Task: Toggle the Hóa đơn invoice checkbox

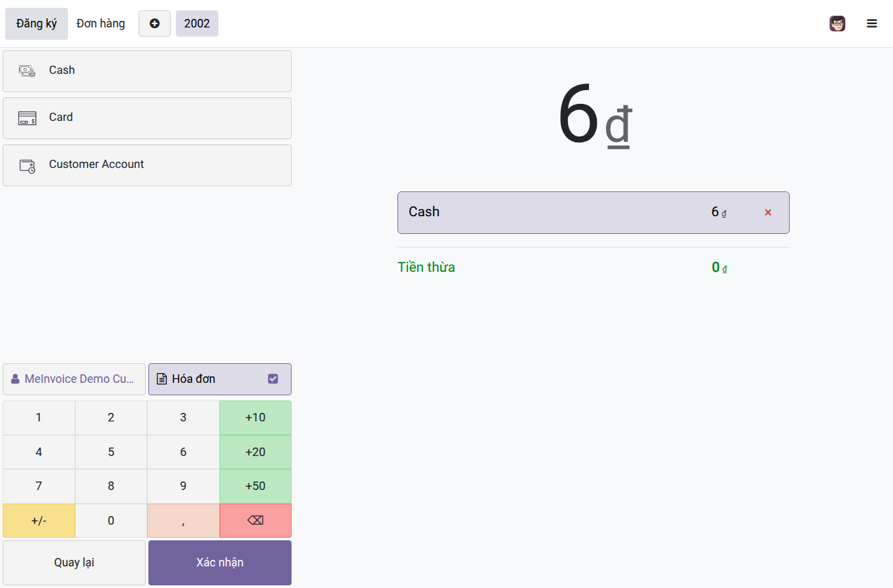Action: (273, 379)
